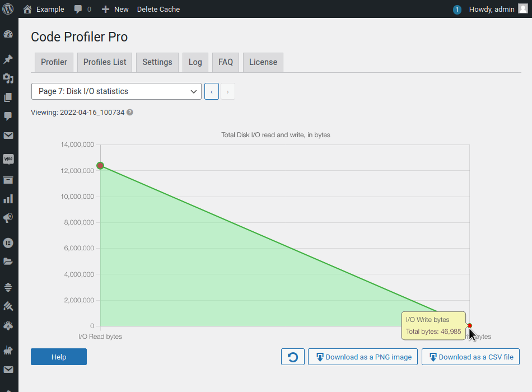Open the WordPress logo menu
This screenshot has height=392, width=532.
pyautogui.click(x=8, y=9)
